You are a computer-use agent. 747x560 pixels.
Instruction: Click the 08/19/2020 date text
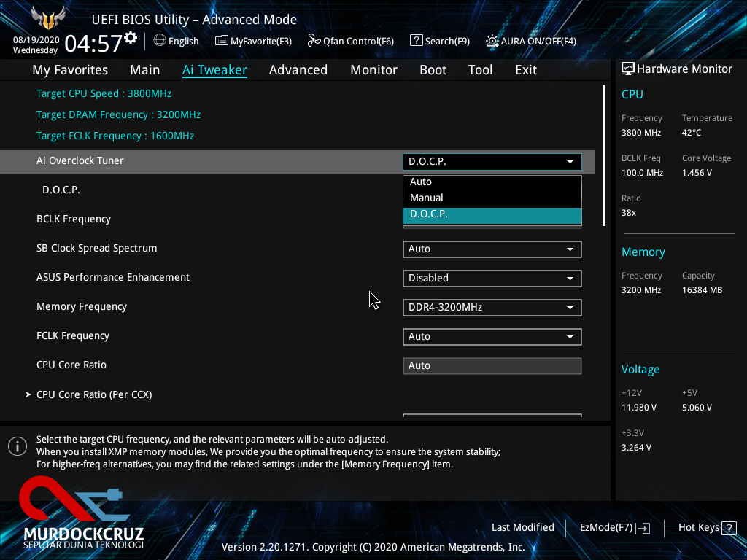coord(36,40)
